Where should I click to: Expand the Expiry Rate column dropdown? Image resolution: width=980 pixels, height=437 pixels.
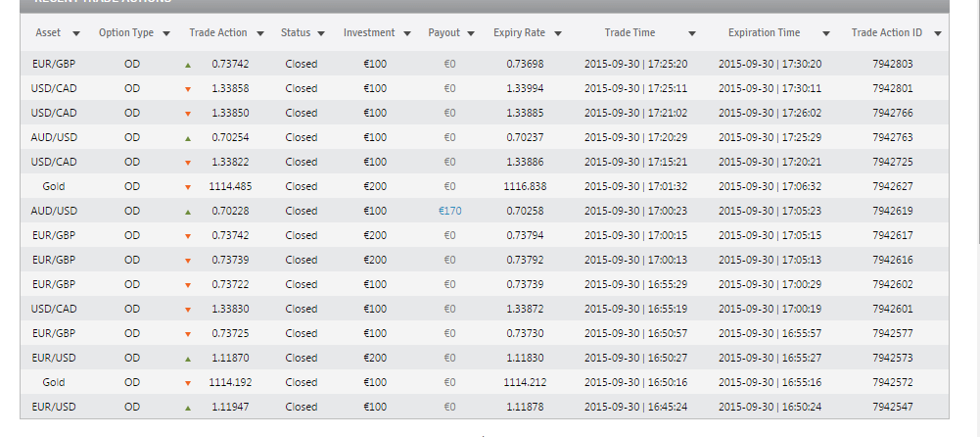(558, 33)
